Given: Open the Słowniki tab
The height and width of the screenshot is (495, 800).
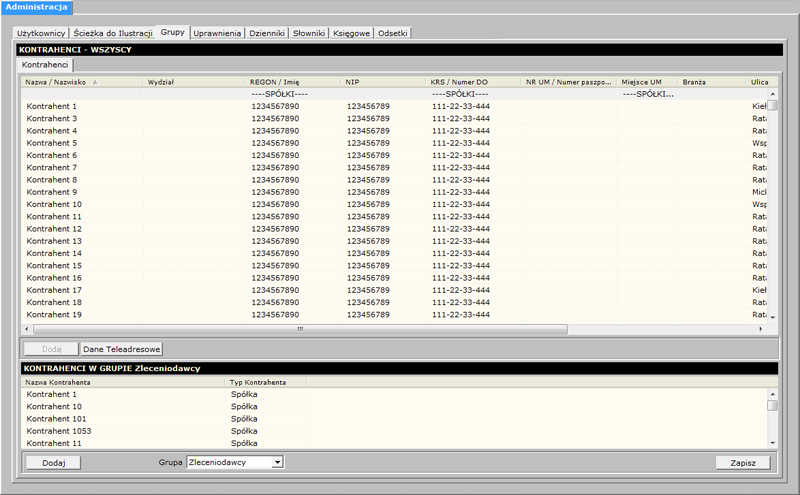Looking at the screenshot, I should 309,33.
